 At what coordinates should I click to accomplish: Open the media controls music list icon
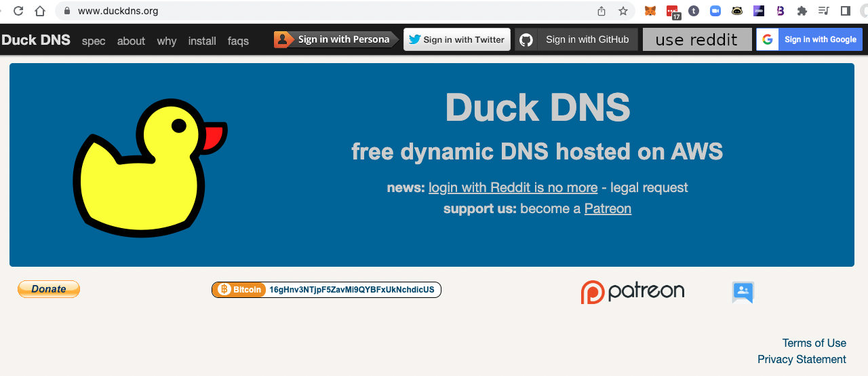point(824,11)
